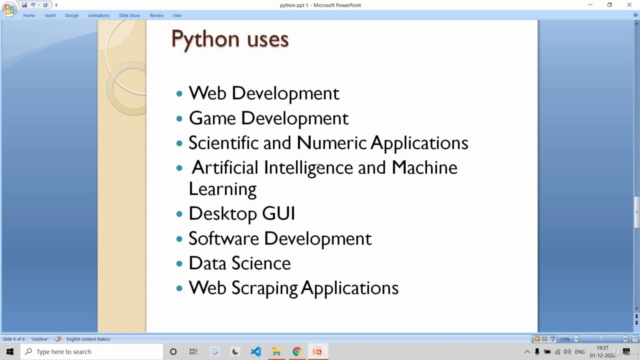Screen dimensions: 640x360
Task: Go to previous slide via scrollbar arrow
Action: (636, 316)
